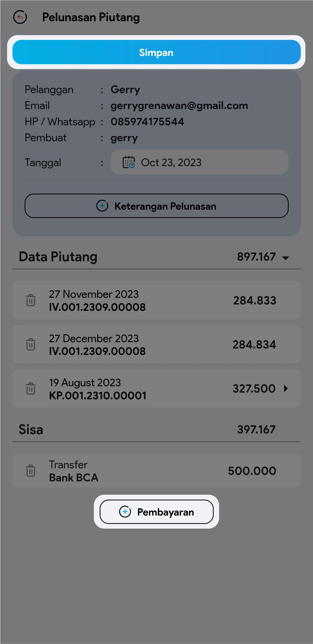The image size is (313, 644).
Task: Click the calendar icon in Tanggal field
Action: pos(129,162)
